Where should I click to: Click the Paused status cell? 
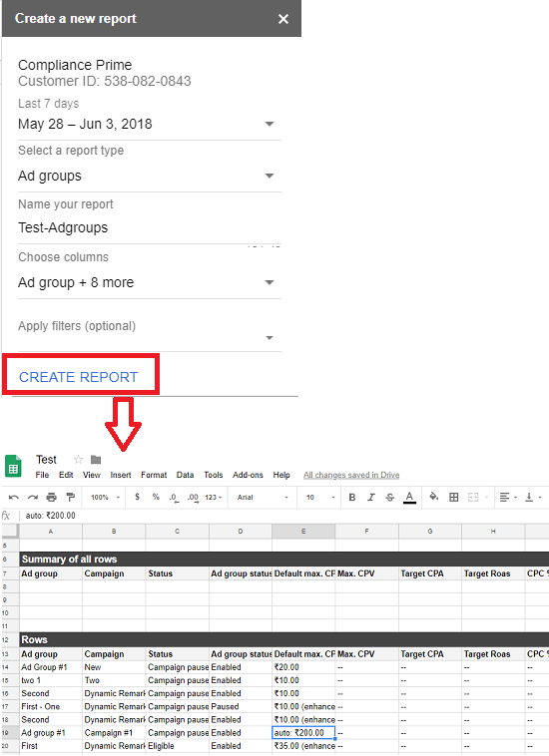click(x=241, y=706)
